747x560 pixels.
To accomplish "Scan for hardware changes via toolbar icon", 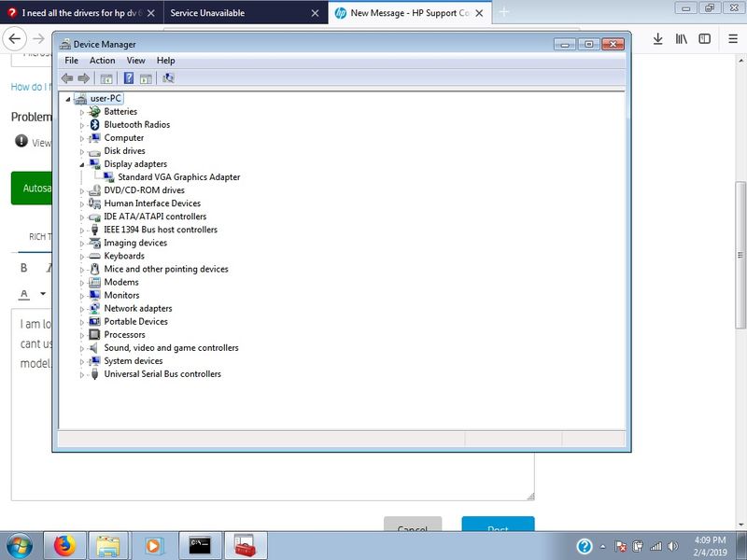I will tap(168, 78).
